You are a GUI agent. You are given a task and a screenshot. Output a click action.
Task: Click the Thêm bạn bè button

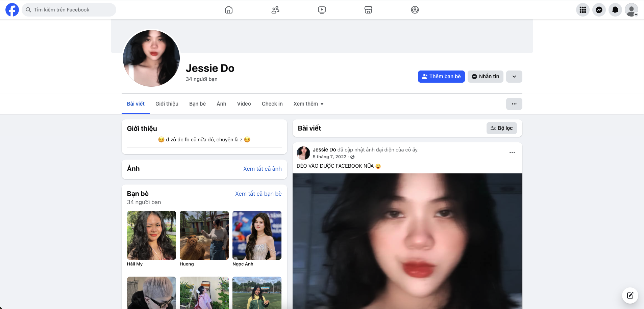pyautogui.click(x=441, y=77)
